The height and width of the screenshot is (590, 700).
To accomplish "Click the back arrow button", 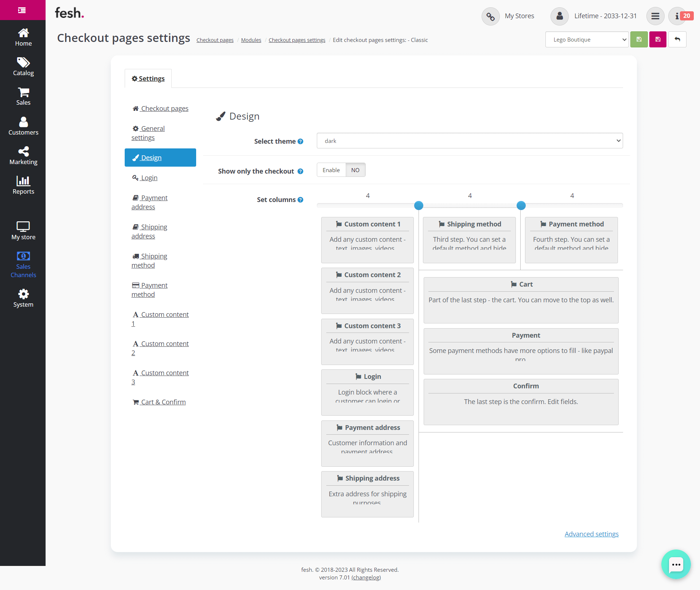I will click(677, 39).
